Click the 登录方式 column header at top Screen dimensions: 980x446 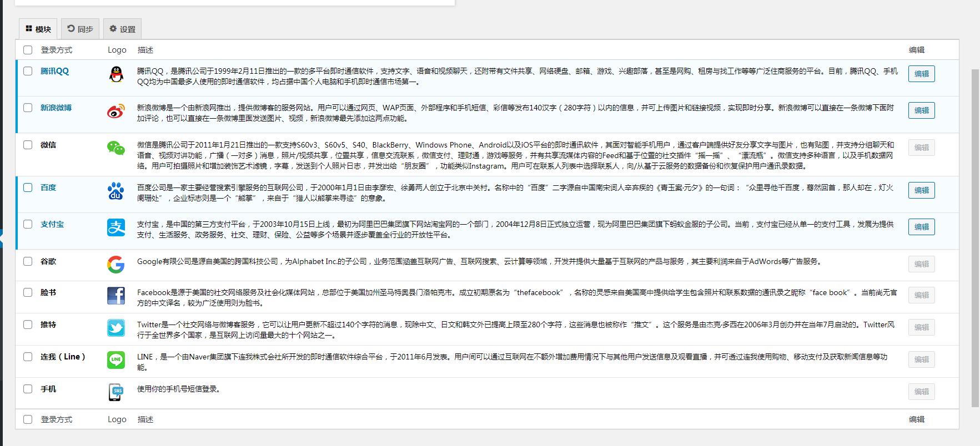[56, 50]
